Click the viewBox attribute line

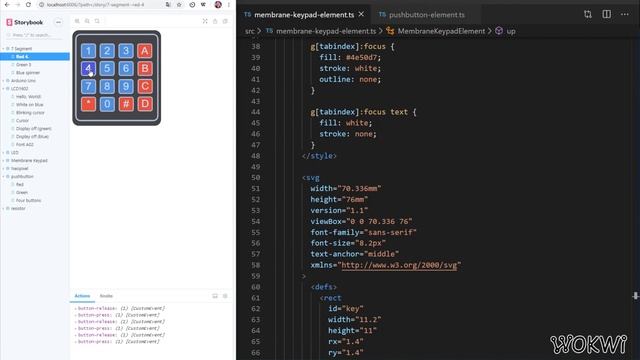click(361, 221)
